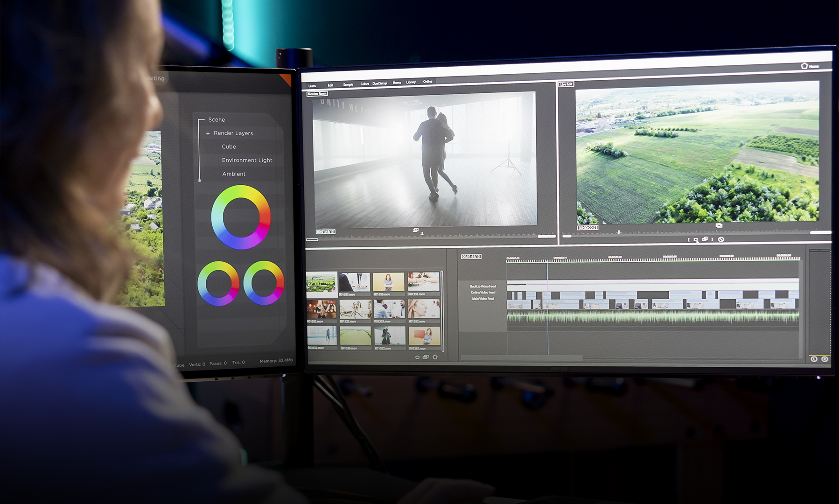Select the Main Video Feed track
Viewport: 839px width, 504px height.
pos(482,298)
